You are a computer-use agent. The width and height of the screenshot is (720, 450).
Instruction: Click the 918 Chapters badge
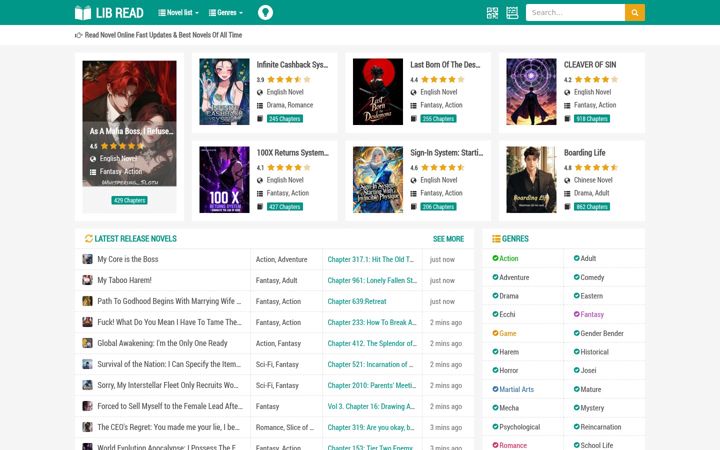(592, 118)
